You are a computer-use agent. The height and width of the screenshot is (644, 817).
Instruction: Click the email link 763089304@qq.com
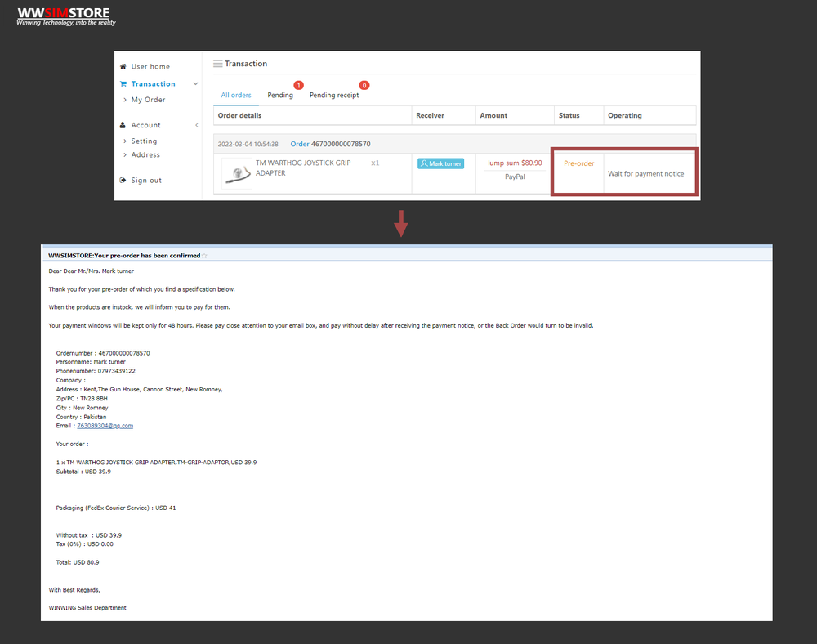coord(105,426)
